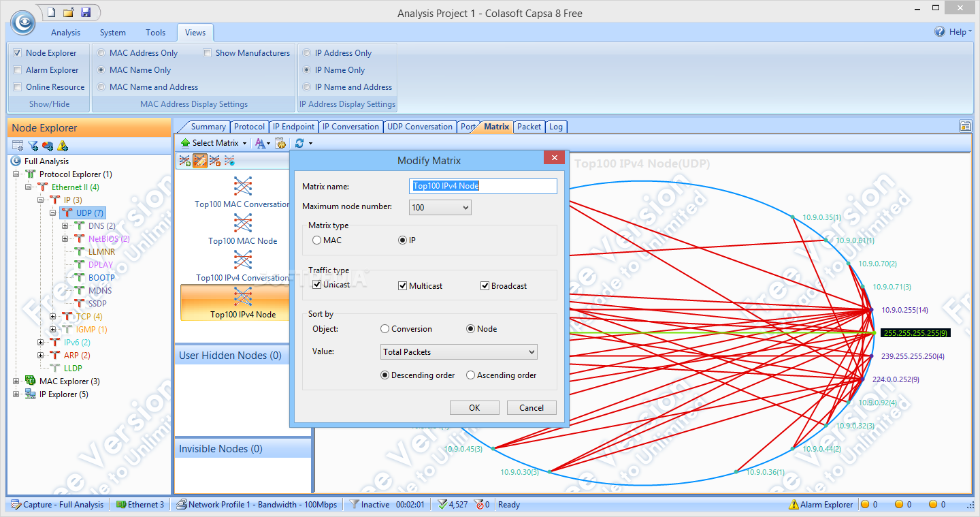Click the add filter funnel icon in Node Explorer

pyautogui.click(x=33, y=146)
